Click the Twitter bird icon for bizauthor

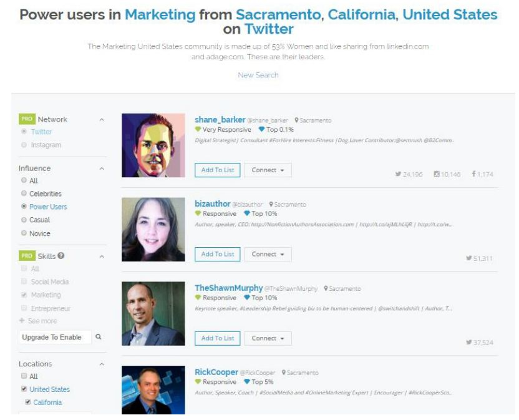(468, 258)
